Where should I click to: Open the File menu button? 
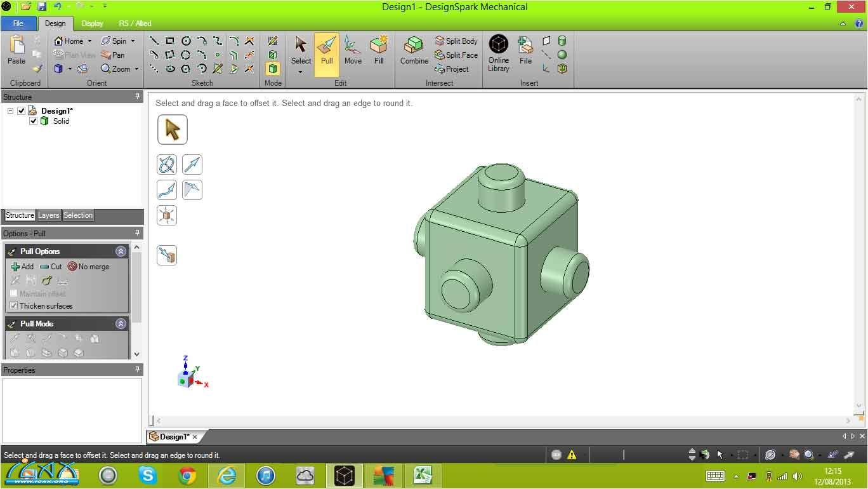tap(18, 23)
